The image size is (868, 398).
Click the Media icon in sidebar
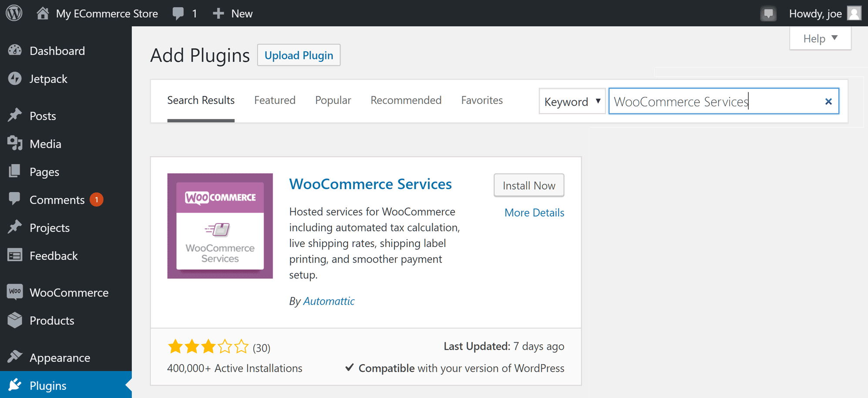(x=15, y=143)
